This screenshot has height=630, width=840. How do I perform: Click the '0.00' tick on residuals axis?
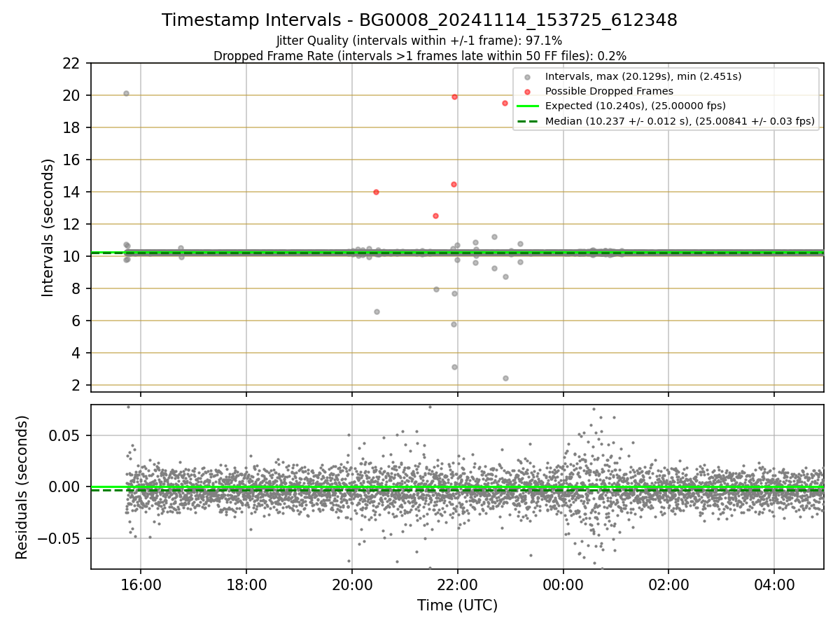[x=65, y=486]
